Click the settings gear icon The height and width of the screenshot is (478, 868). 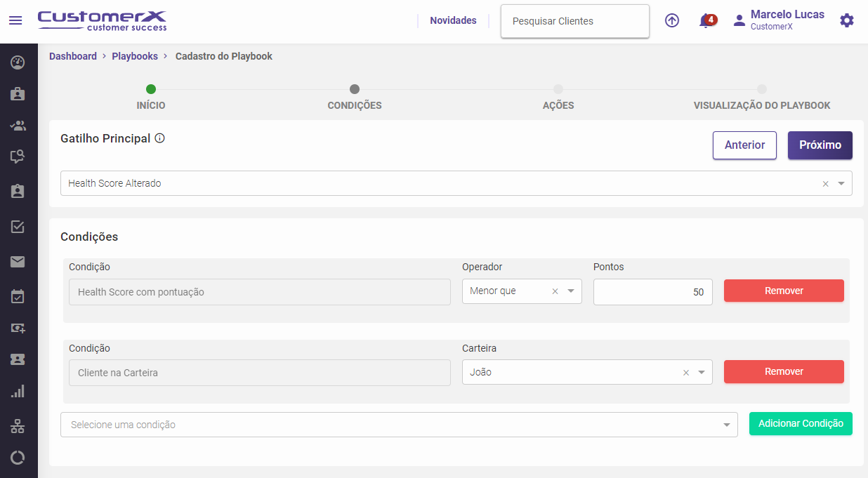coord(847,21)
